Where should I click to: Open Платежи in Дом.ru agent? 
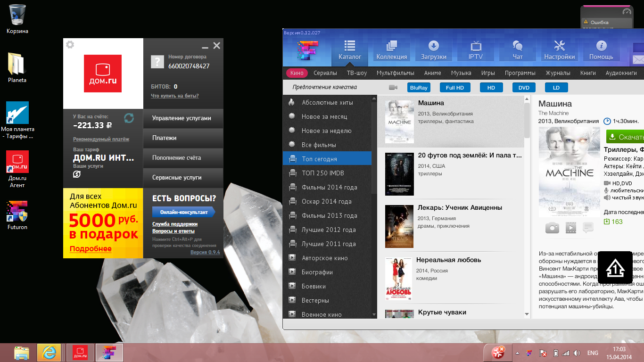click(183, 138)
